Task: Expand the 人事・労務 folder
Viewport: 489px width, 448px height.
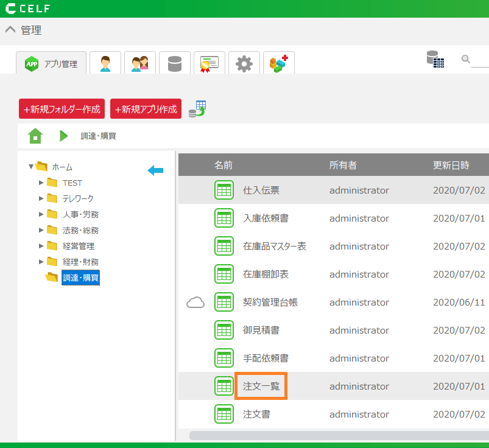Action: tap(41, 214)
